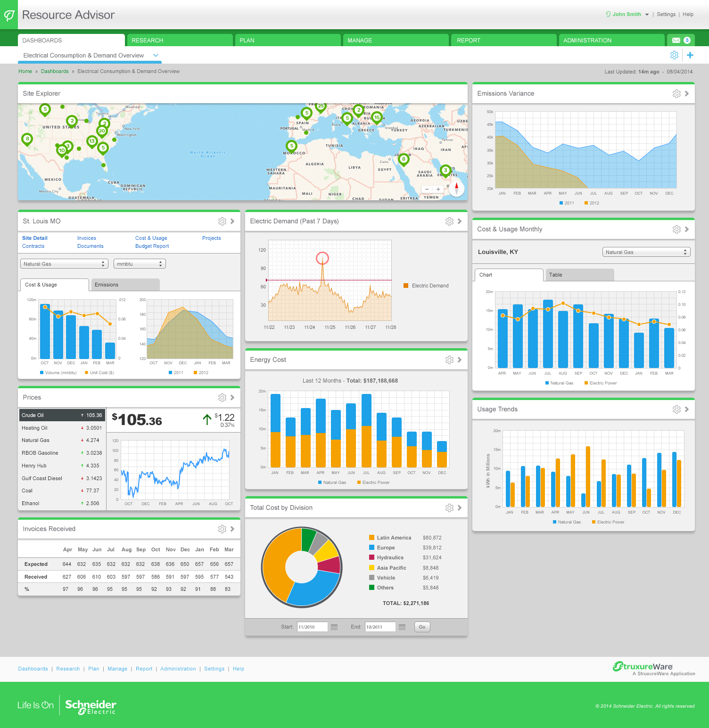Switch to RESEARCH tab
709x728 pixels.
(180, 40)
